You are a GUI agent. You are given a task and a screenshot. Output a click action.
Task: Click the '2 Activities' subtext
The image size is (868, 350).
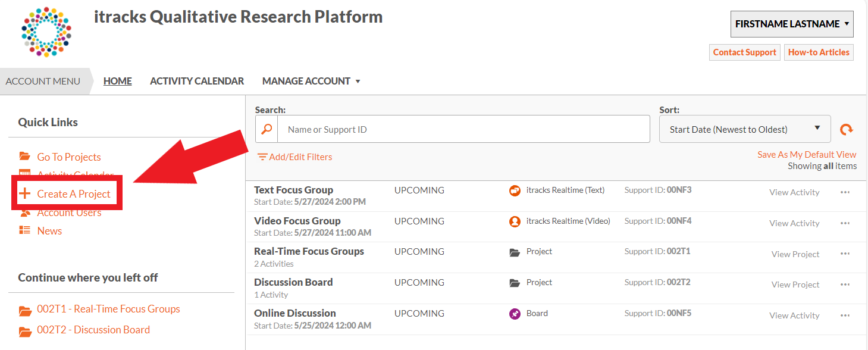point(274,264)
